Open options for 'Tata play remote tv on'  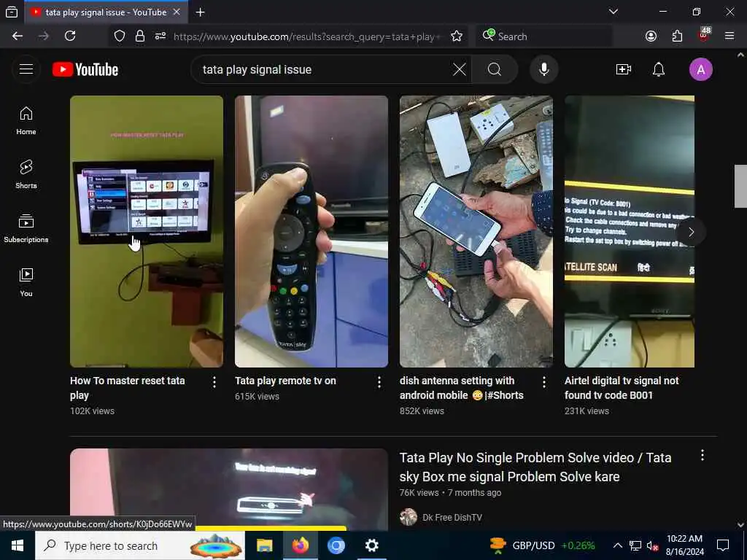pos(379,382)
